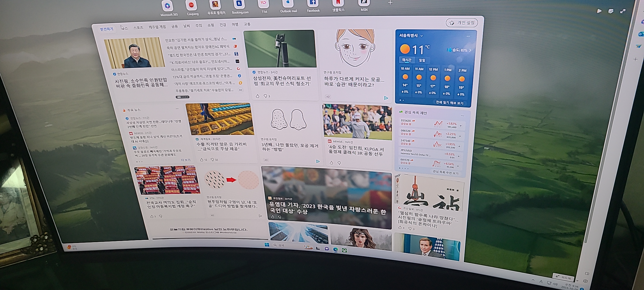Expand widgets panel to full view

[623, 11]
